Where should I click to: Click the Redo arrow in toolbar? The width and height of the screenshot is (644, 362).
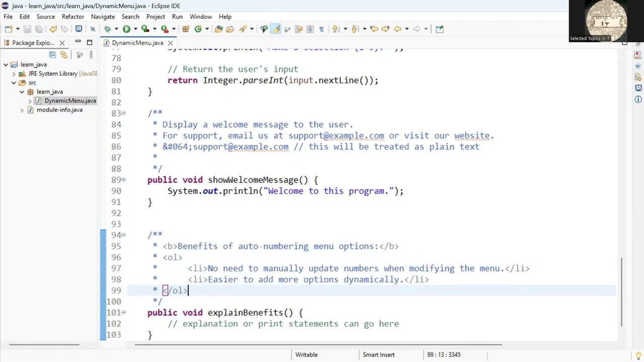64,29
